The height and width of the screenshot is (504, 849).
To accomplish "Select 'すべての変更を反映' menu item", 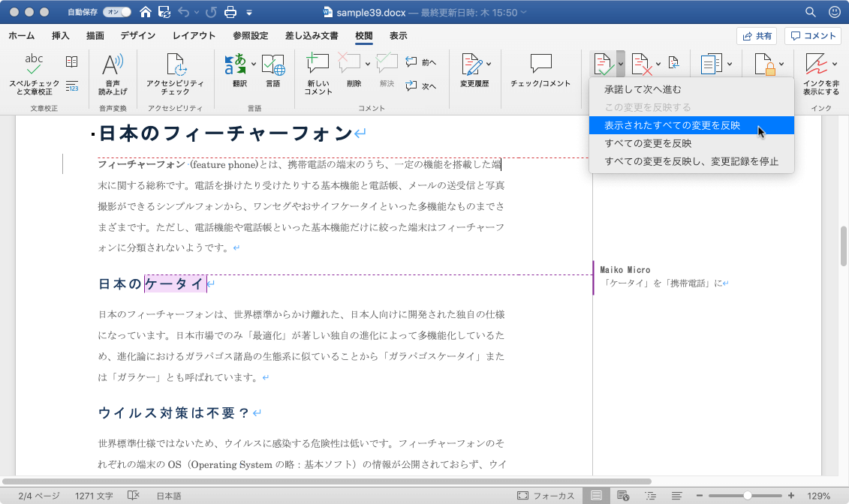I will pos(648,143).
